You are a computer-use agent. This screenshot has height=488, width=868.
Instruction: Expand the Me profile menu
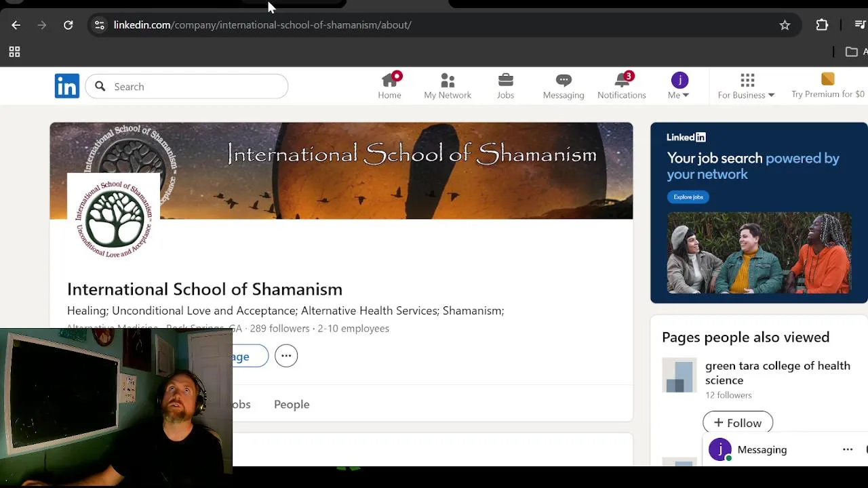tap(679, 86)
